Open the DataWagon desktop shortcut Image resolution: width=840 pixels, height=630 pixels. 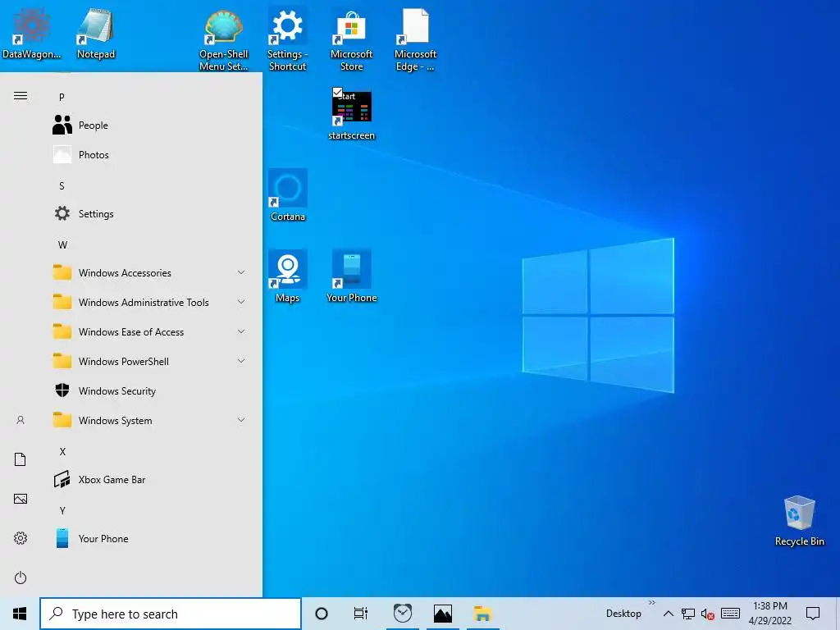[32, 33]
